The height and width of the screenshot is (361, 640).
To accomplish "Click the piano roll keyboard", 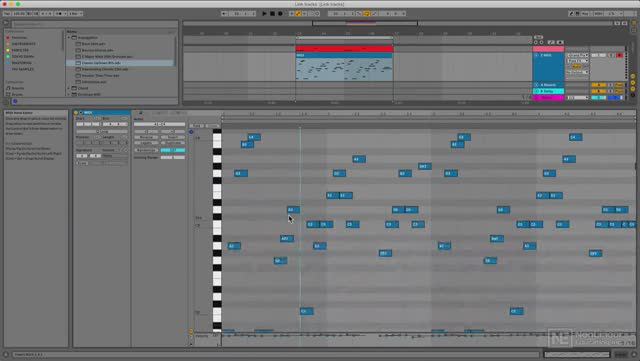I will click(x=217, y=229).
